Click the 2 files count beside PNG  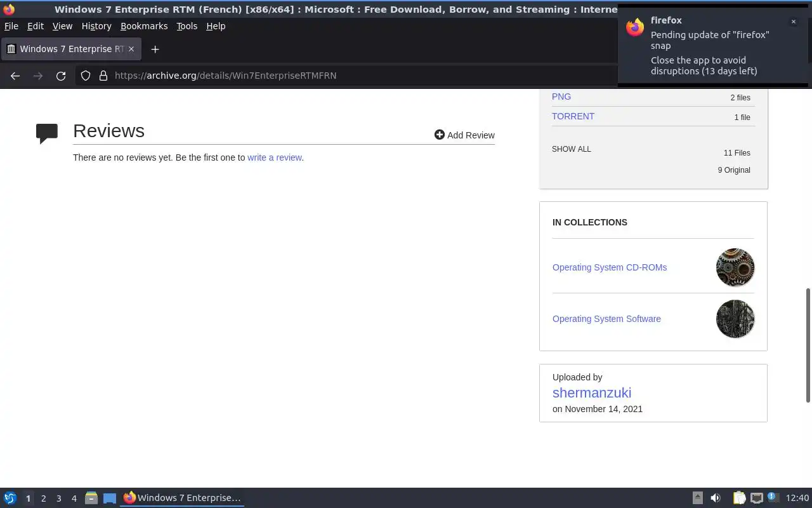pyautogui.click(x=740, y=98)
